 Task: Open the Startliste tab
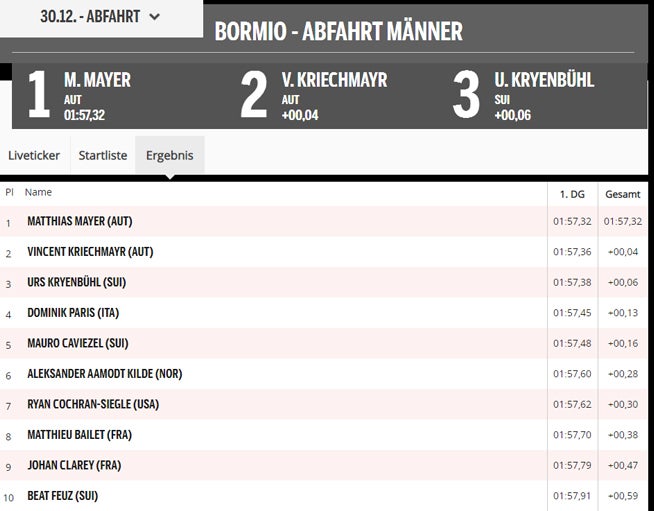click(x=103, y=156)
